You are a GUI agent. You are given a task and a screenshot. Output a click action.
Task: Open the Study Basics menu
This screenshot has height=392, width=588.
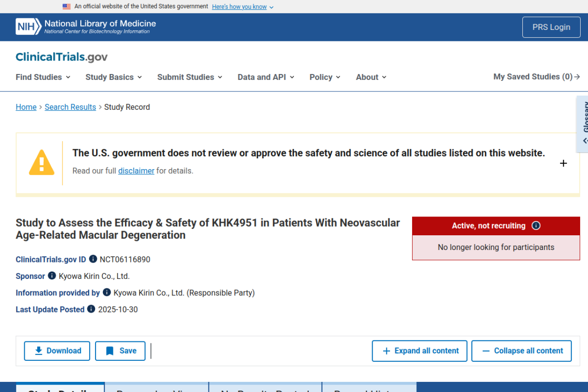click(114, 77)
